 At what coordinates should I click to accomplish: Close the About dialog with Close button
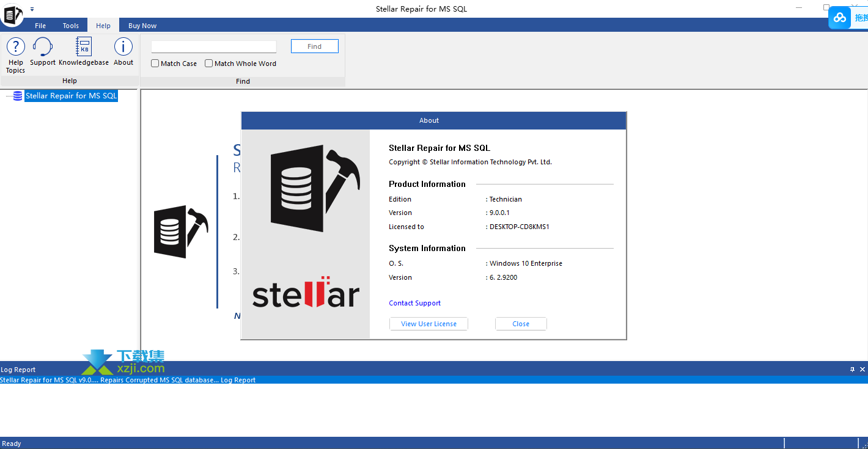(521, 324)
